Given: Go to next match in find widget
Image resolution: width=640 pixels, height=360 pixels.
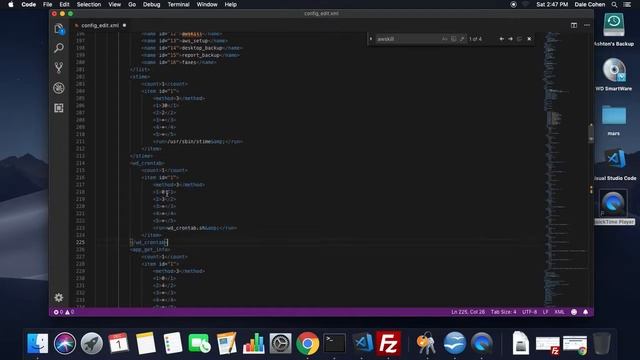Looking at the screenshot, I should click(510, 39).
